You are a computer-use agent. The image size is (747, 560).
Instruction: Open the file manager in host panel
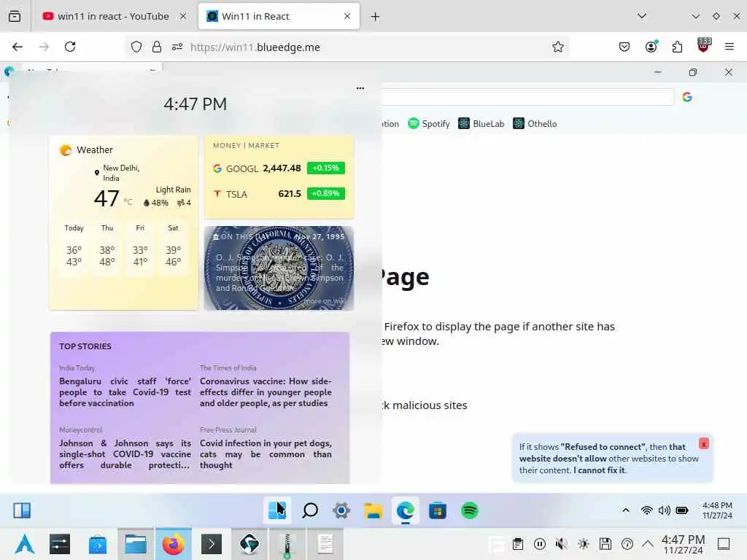click(x=135, y=544)
